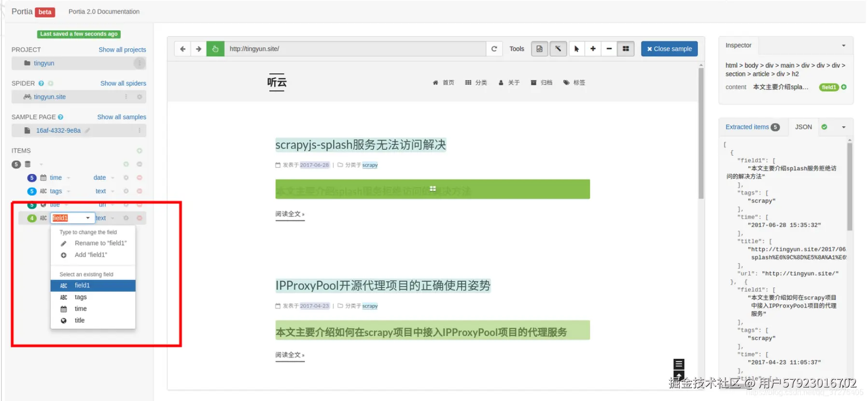Click Show all samples link
868x401 pixels.
[122, 117]
